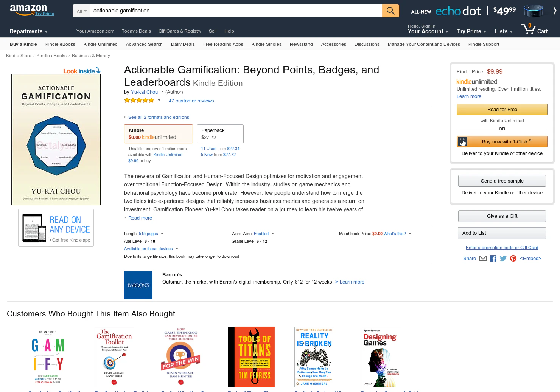Image resolution: width=560 pixels, height=392 pixels.
Task: Expand the Departments dropdown menu
Action: [x=29, y=31]
